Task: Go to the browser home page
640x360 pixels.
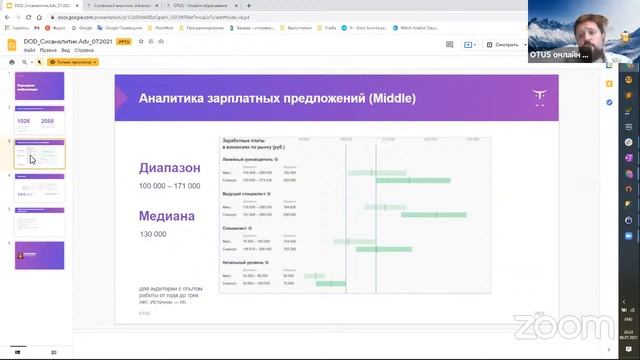Action: coord(39,17)
